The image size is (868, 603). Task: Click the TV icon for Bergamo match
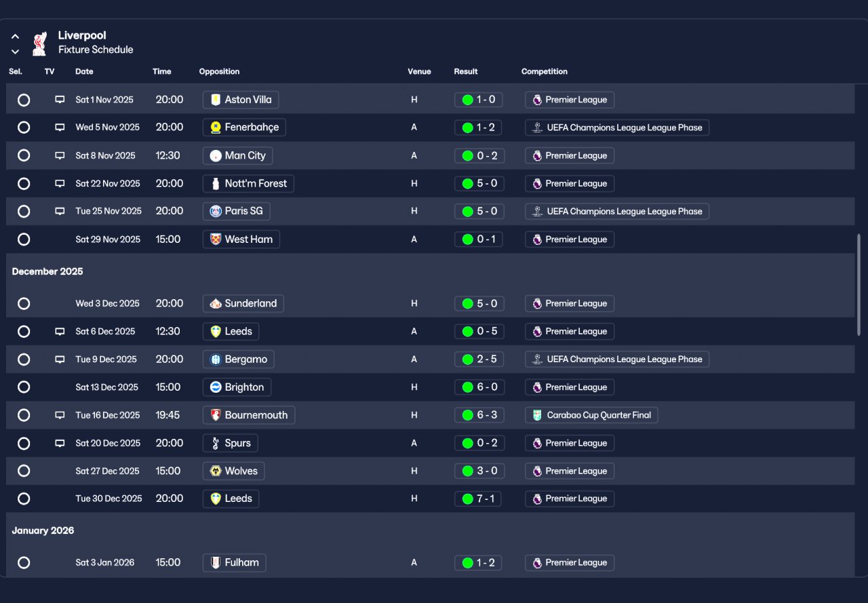pos(60,359)
